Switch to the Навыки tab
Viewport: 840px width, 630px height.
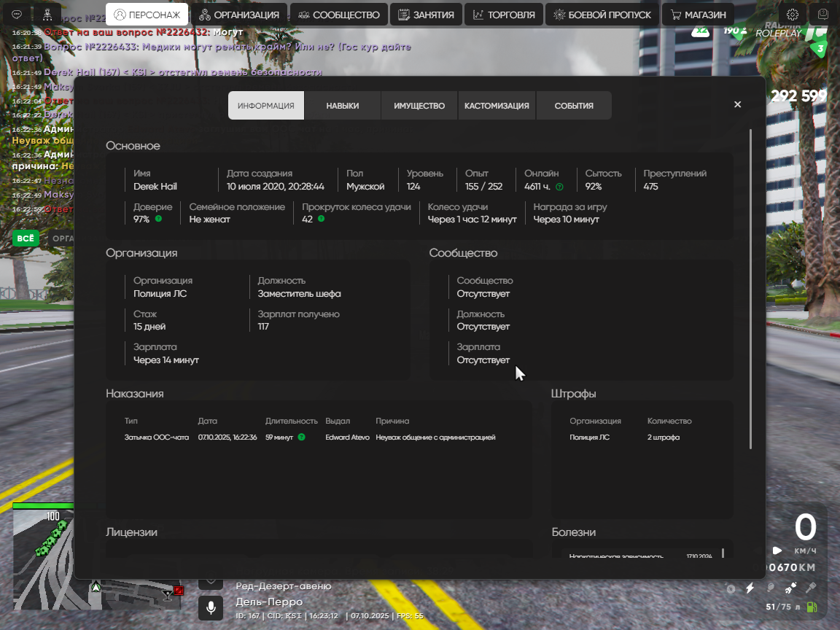coord(342,106)
